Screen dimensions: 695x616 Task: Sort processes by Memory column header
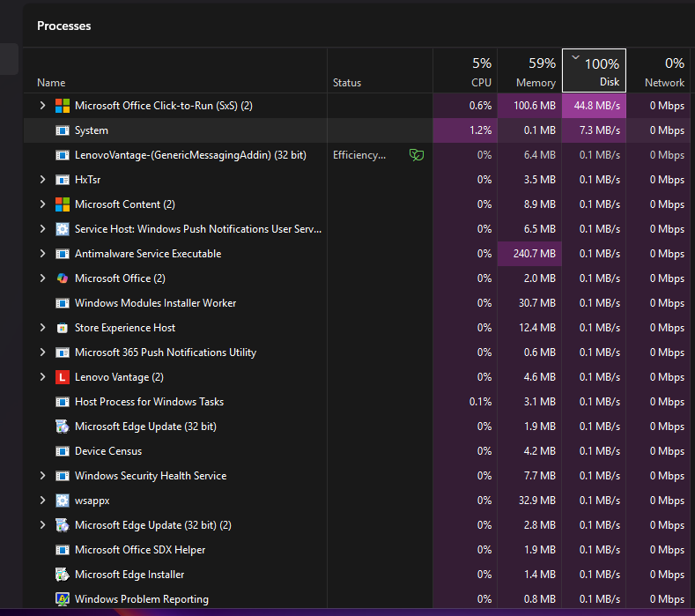tap(529, 71)
